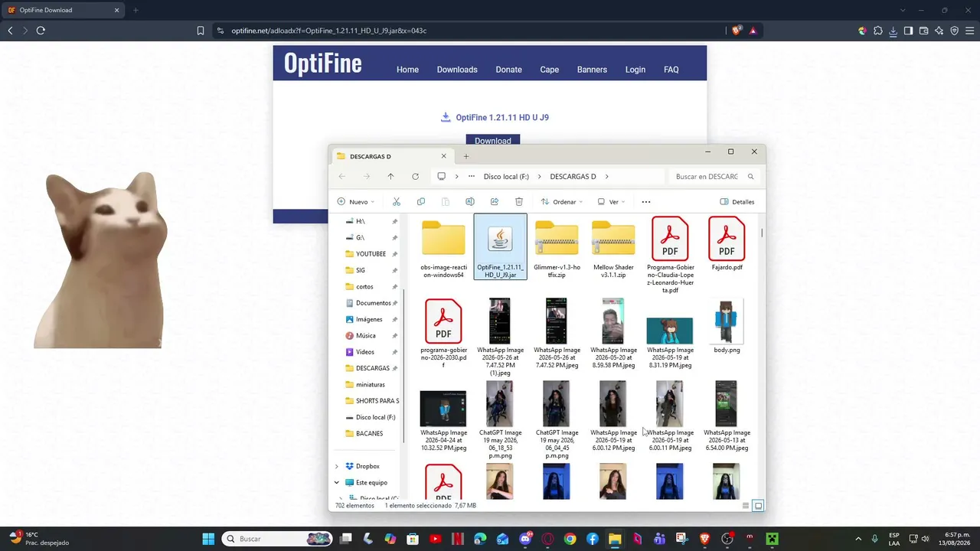This screenshot has width=980, height=551.
Task: Select the Fajardo.pdf file
Action: click(727, 245)
